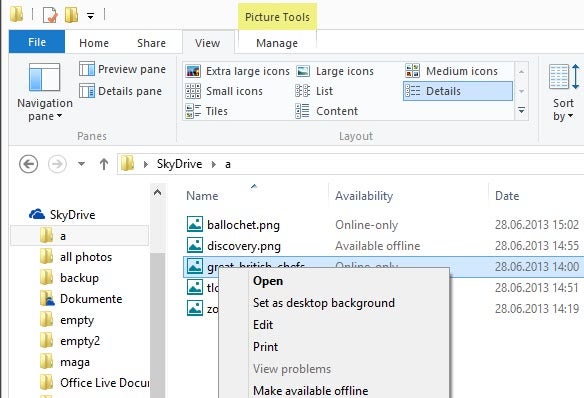Click folder 'a' breadcrumb in address bar
This screenshot has width=584, height=398.
point(228,164)
